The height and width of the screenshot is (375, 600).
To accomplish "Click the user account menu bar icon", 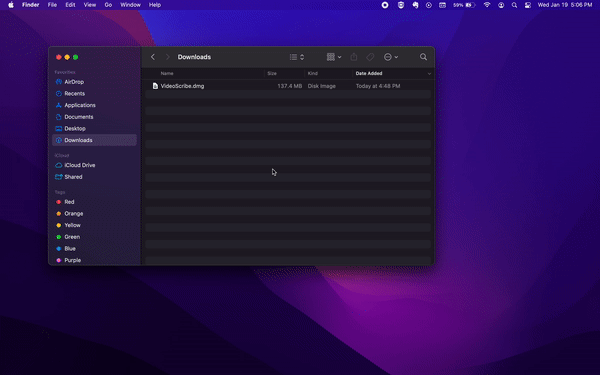I will tap(501, 5).
